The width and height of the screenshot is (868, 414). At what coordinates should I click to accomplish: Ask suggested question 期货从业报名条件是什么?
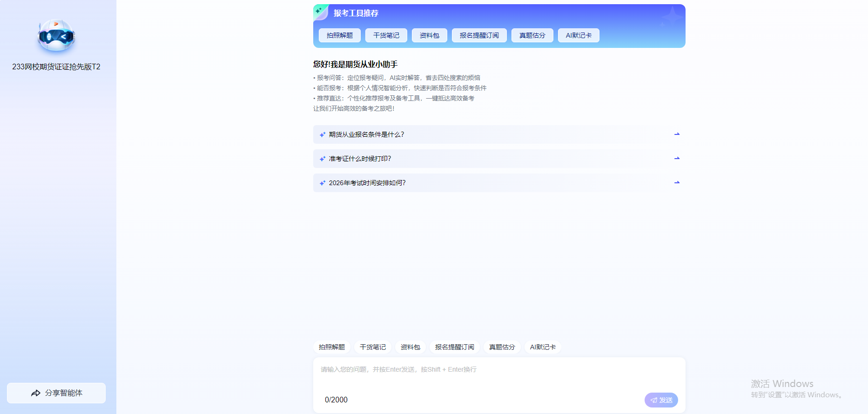(499, 134)
